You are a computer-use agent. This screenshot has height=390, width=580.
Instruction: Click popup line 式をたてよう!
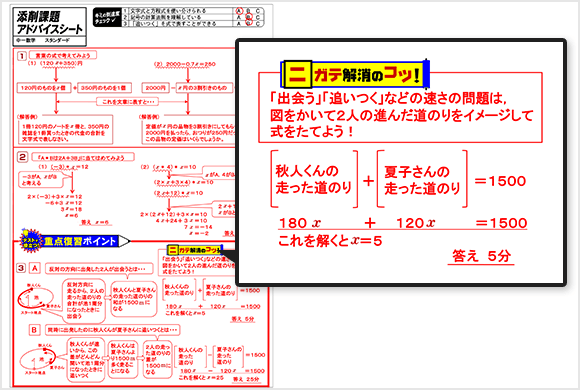click(311, 131)
